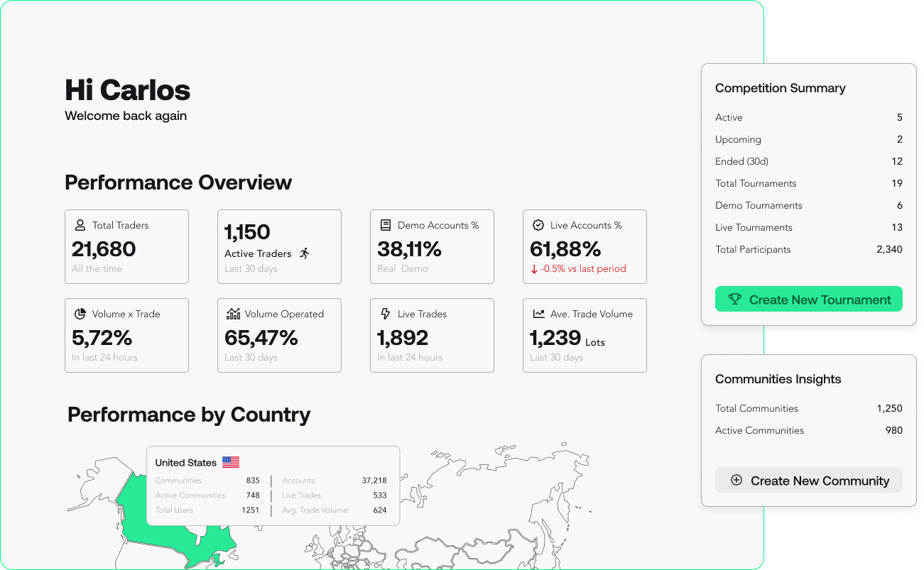Click the plus circle icon for new community
This screenshot has width=924, height=570.
[x=737, y=481]
